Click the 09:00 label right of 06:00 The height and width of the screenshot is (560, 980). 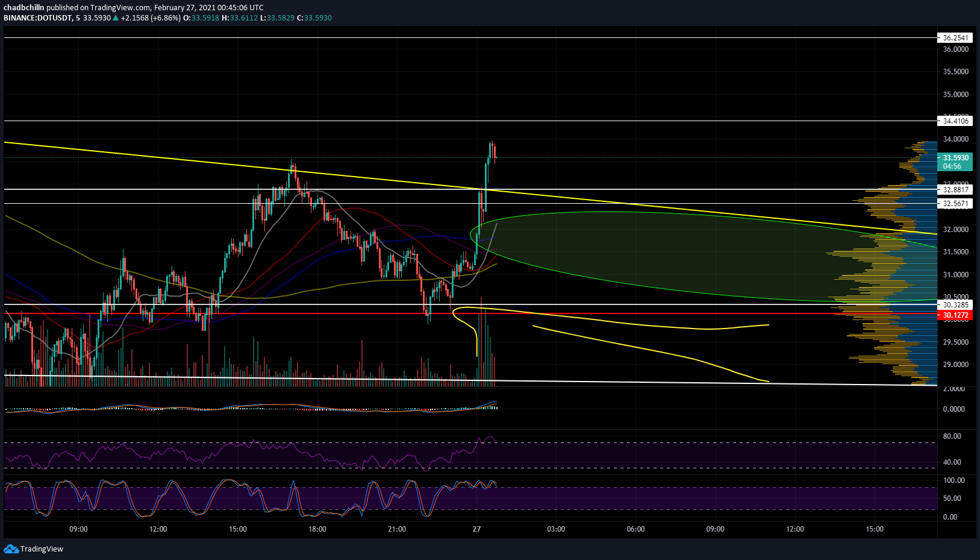tap(715, 529)
